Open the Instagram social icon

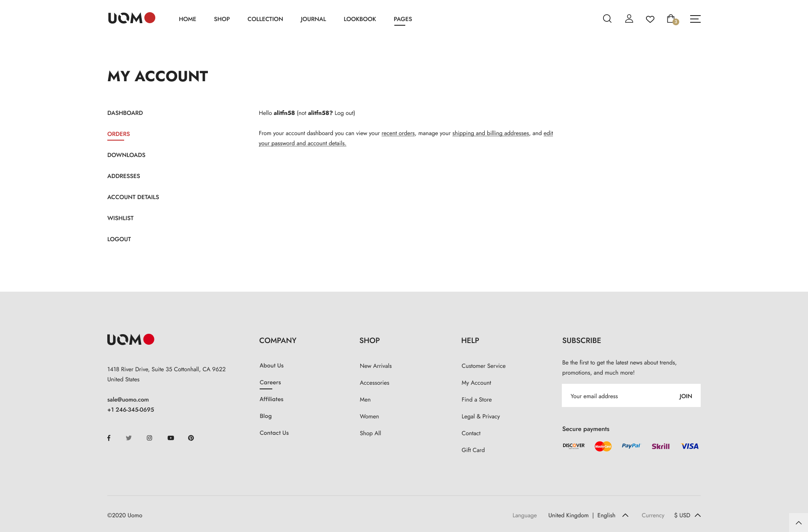click(149, 438)
